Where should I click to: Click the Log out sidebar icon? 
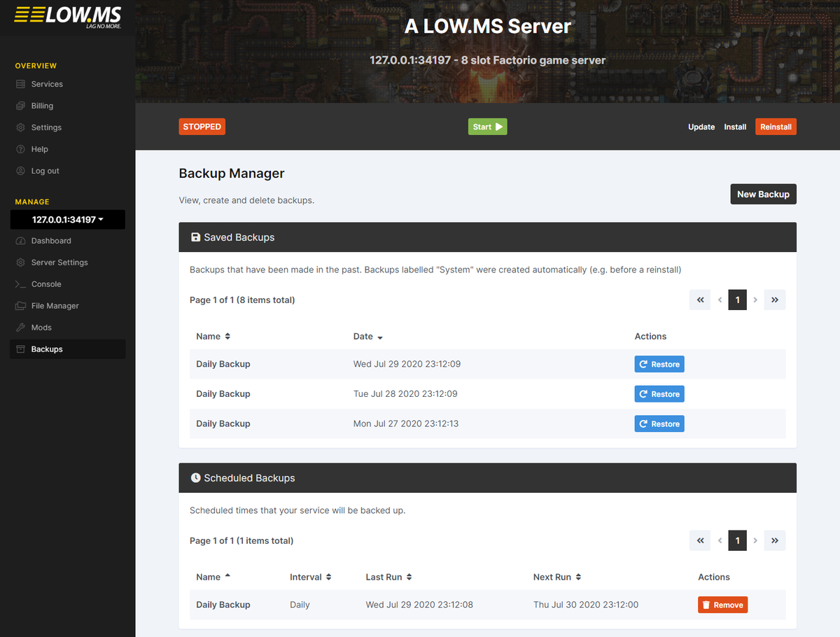tap(19, 171)
